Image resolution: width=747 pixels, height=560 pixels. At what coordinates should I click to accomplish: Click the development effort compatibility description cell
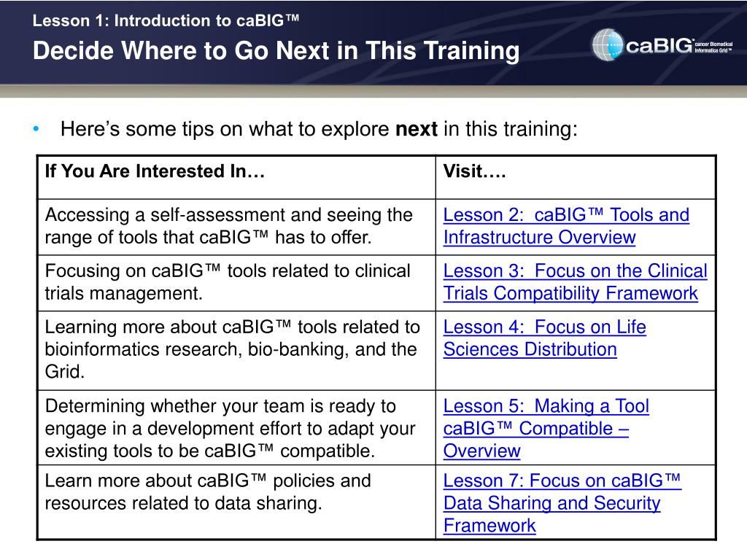236,427
